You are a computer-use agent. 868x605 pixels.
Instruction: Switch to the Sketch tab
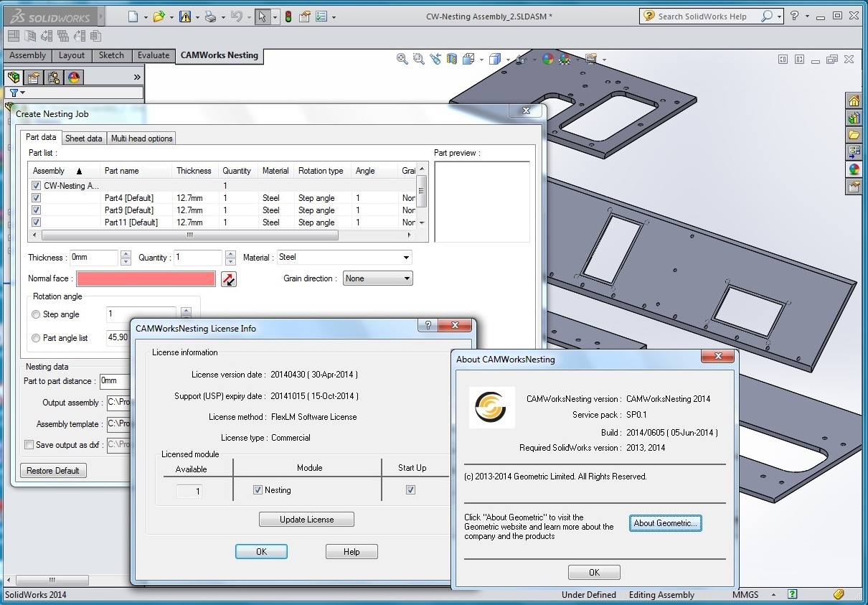click(x=111, y=55)
